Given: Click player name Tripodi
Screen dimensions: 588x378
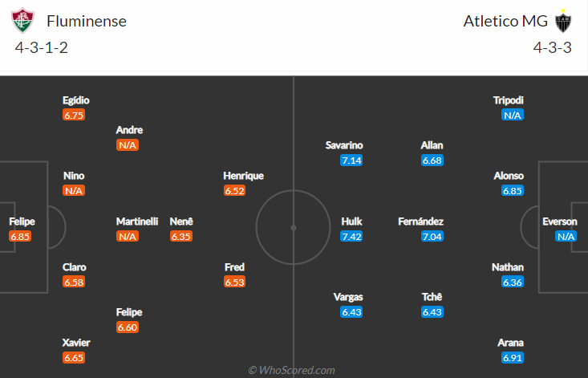Looking at the screenshot, I should 508,100.
